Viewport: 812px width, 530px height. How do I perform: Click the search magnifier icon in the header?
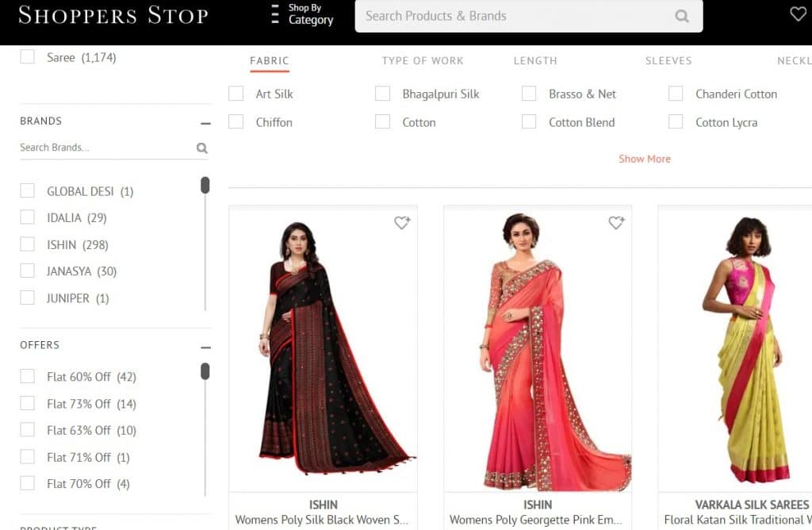[x=681, y=16]
